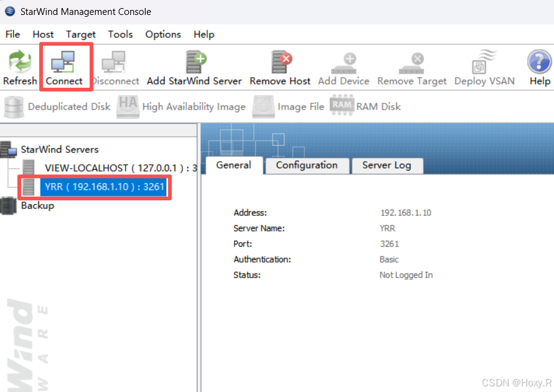Screen dimensions: 554x392
Task: Open the Host menu
Action: pyautogui.click(x=43, y=34)
